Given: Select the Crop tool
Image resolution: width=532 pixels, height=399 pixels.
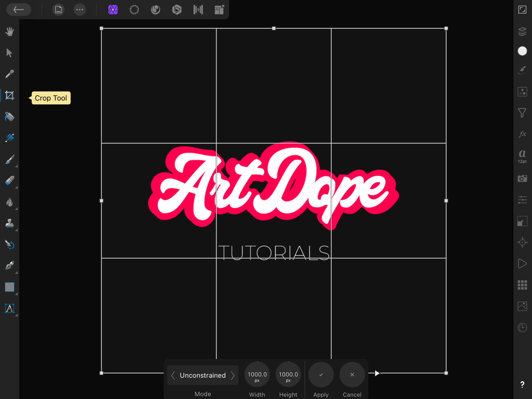Looking at the screenshot, I should [x=10, y=96].
